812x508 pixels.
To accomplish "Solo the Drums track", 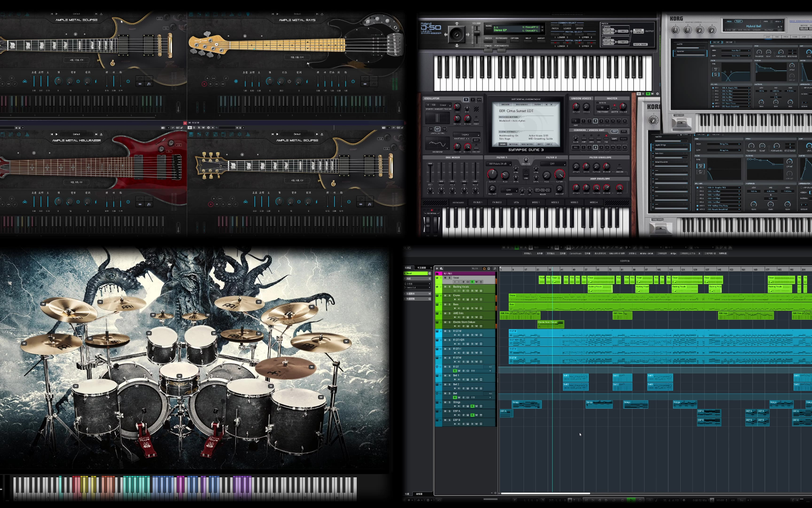I will tap(449, 295).
